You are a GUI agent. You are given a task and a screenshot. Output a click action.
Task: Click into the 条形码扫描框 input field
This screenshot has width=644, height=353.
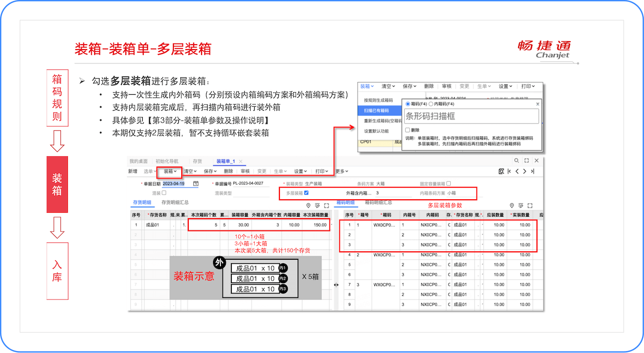point(472,117)
